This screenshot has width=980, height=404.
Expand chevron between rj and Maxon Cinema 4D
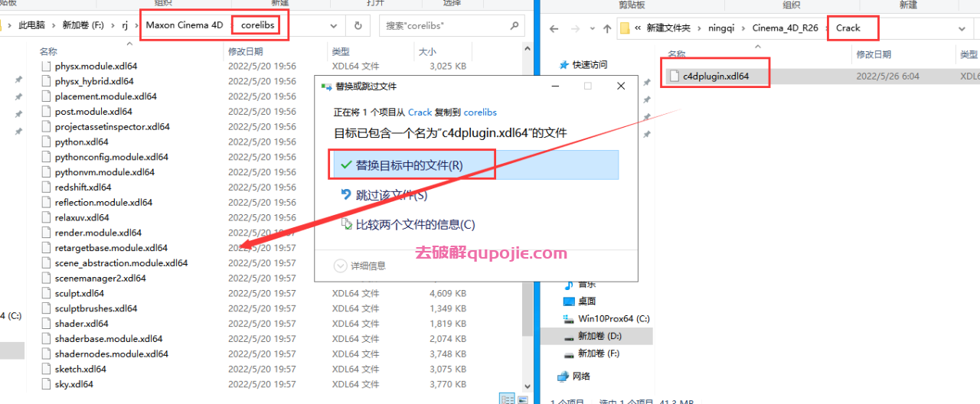point(136,25)
